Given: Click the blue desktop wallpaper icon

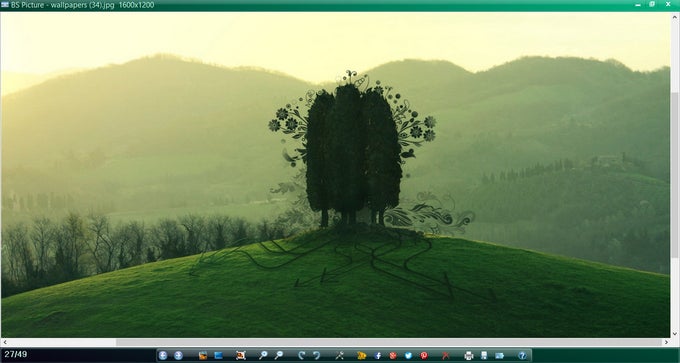Looking at the screenshot, I should click(219, 355).
